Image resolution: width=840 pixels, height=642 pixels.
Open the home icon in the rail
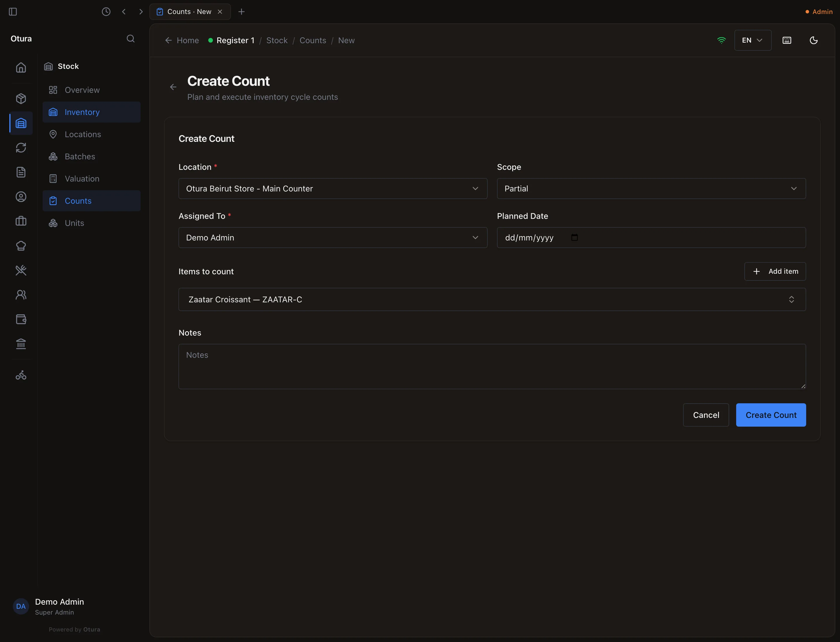click(21, 68)
